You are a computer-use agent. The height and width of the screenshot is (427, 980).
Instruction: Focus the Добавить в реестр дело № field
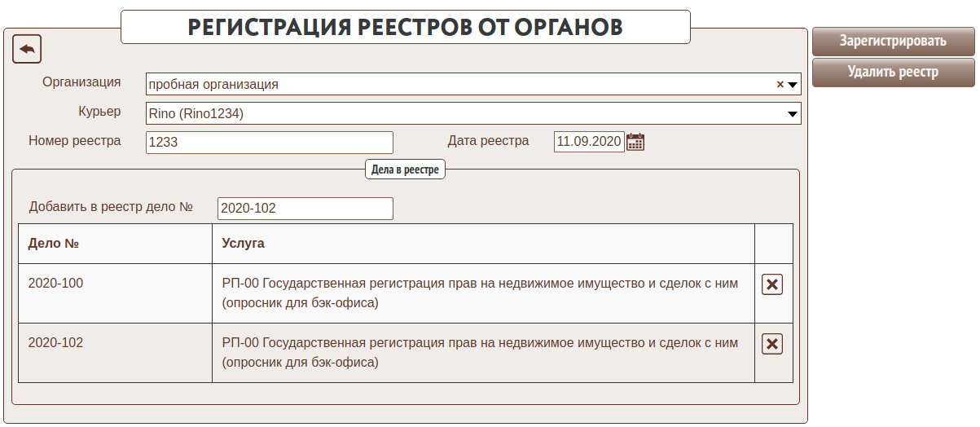305,209
